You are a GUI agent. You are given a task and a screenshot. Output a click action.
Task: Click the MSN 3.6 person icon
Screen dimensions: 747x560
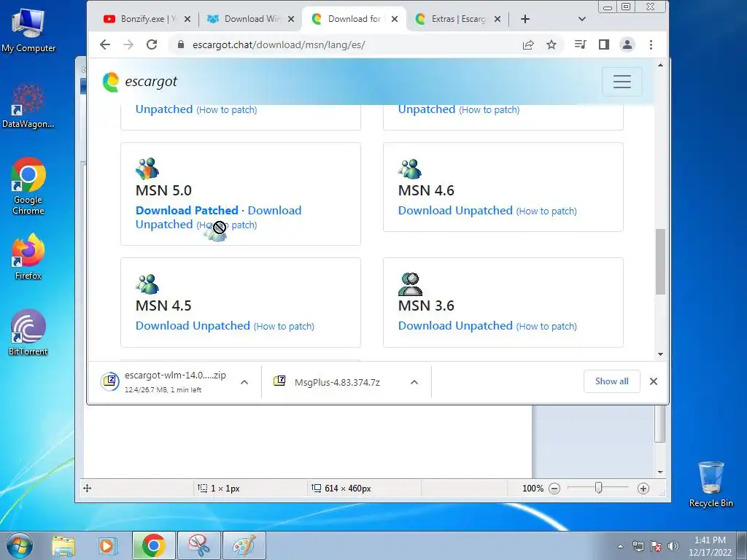[410, 284]
